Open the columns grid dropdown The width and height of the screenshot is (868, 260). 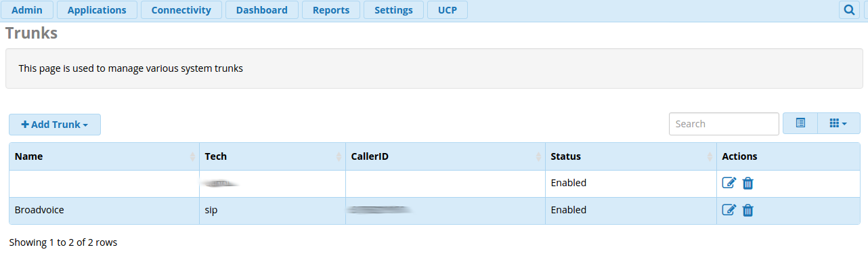click(838, 123)
